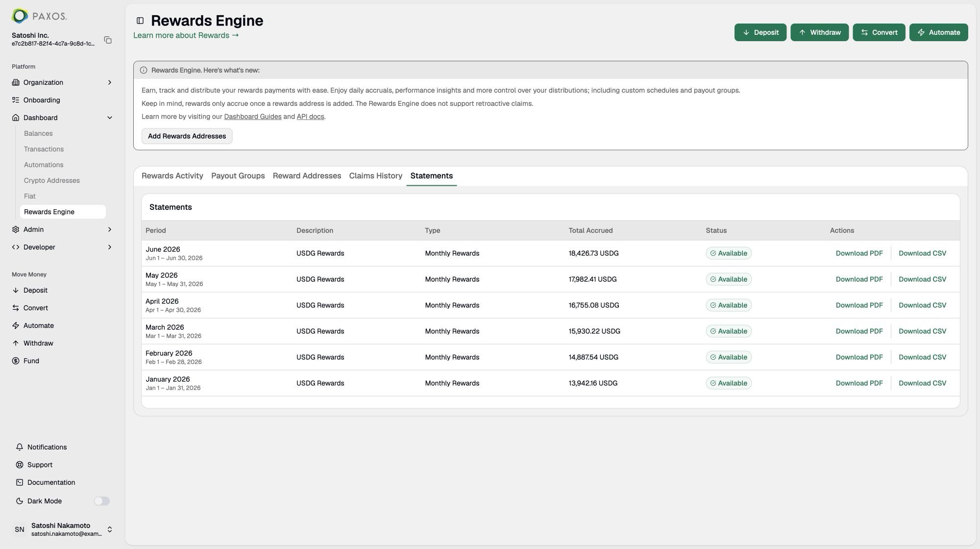Image resolution: width=980 pixels, height=549 pixels.
Task: Click the Documentation terminal icon
Action: pos(20,482)
